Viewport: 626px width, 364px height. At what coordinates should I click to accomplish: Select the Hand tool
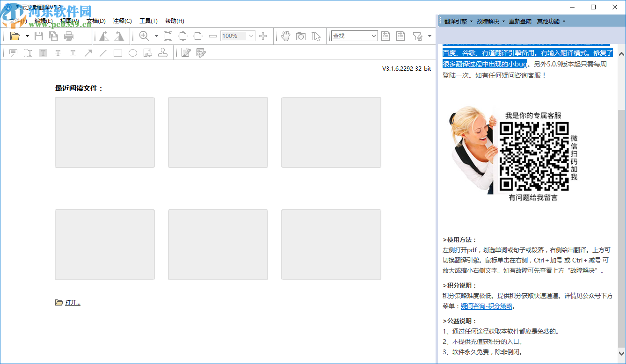[286, 36]
